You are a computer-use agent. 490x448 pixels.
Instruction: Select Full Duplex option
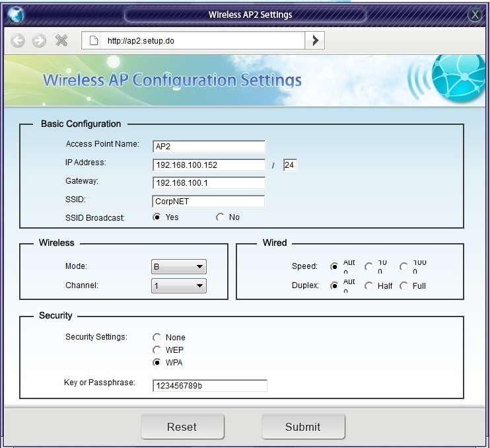pyautogui.click(x=403, y=285)
